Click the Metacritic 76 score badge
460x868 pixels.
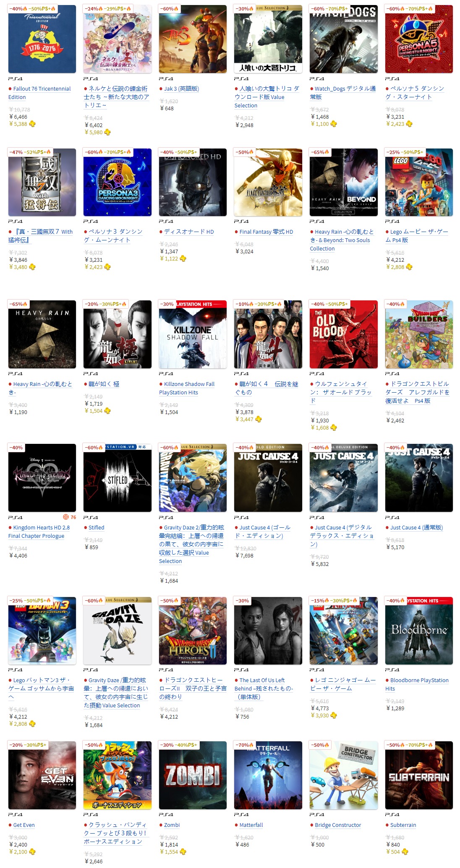[70, 517]
